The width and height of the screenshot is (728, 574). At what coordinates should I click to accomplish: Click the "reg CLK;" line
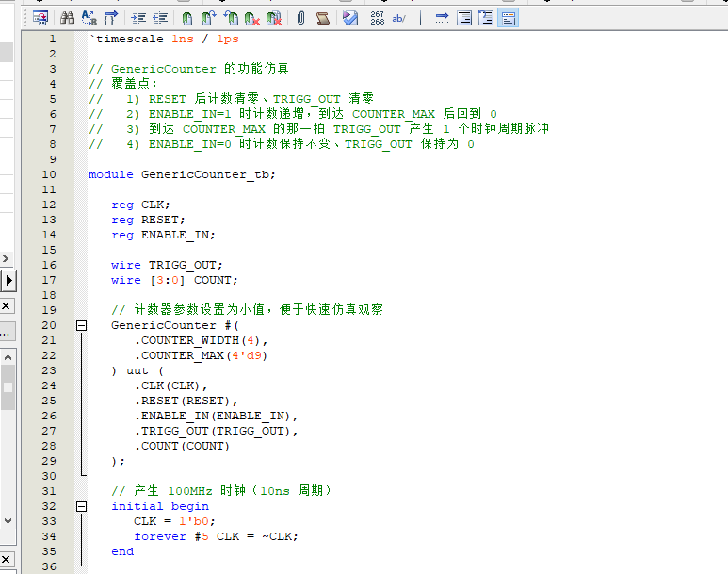click(x=140, y=205)
